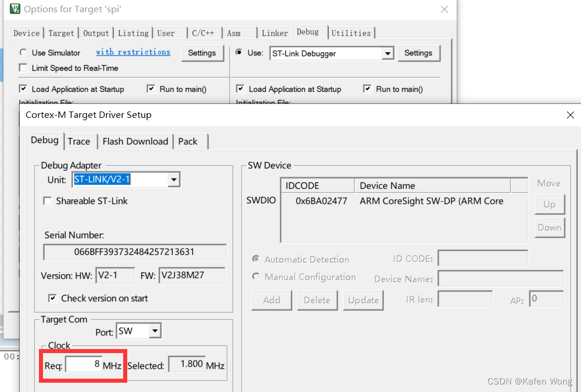Select the Use ST-Link Debugger radio button

239,52
